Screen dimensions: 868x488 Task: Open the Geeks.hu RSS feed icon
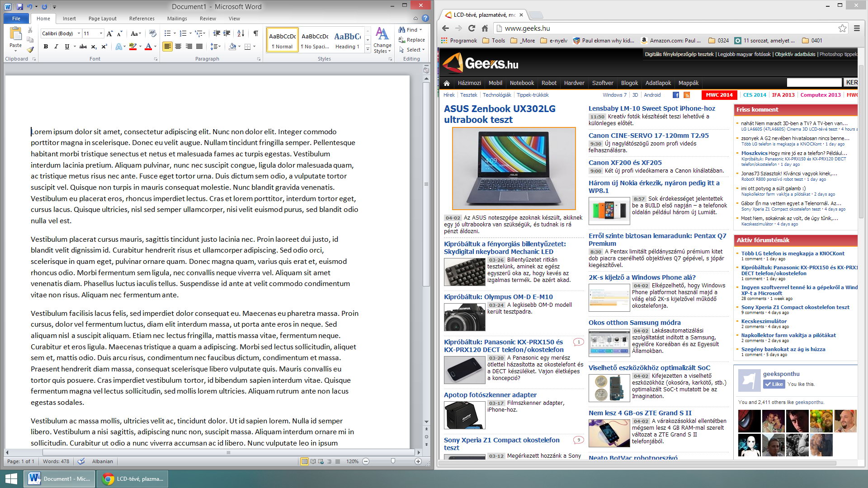687,95
